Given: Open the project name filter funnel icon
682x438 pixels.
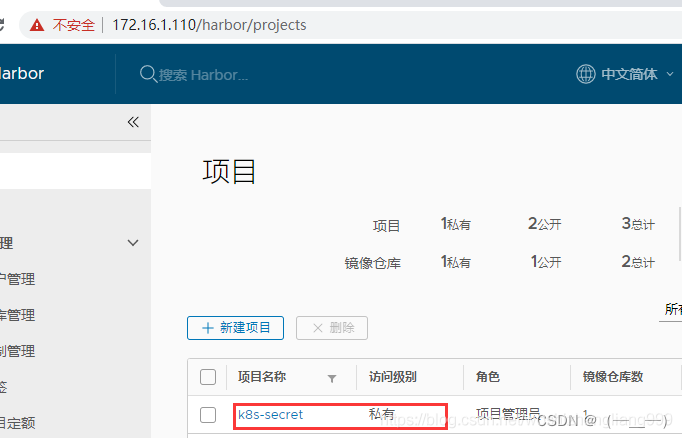Looking at the screenshot, I should (332, 378).
